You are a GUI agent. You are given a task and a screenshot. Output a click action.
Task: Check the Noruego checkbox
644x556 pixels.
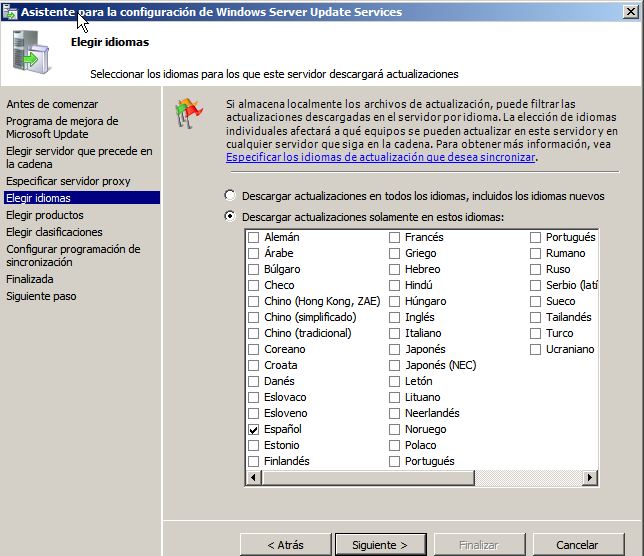pos(394,430)
